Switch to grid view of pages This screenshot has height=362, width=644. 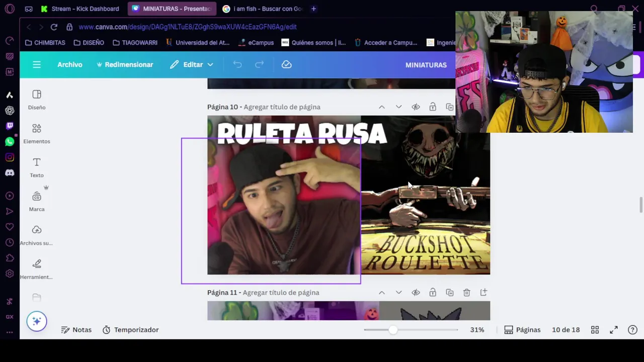click(595, 330)
